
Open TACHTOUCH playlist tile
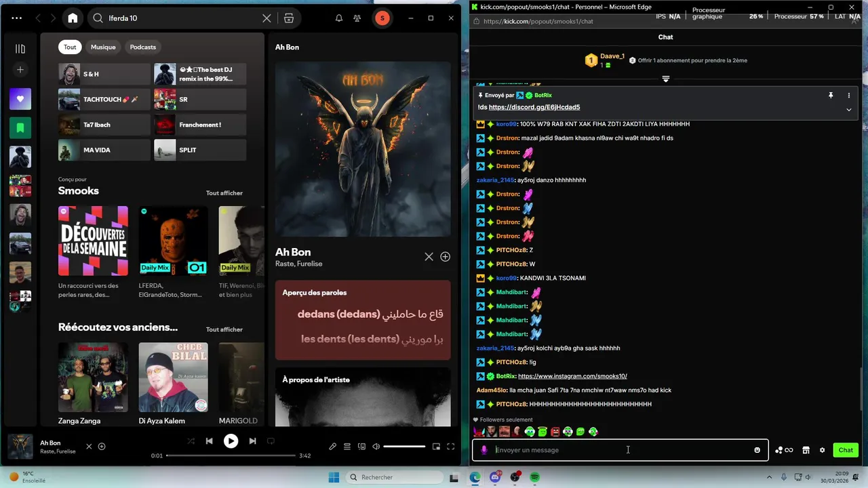click(104, 99)
